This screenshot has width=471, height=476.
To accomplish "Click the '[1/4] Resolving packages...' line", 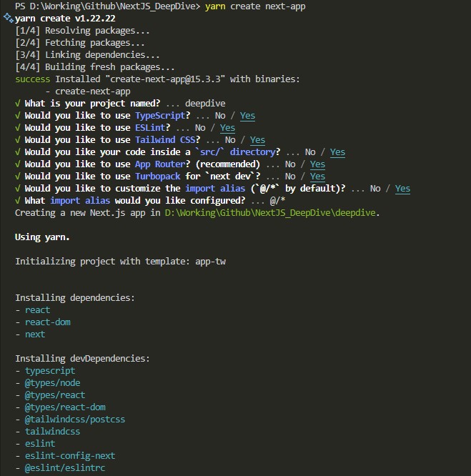I will [x=82, y=31].
